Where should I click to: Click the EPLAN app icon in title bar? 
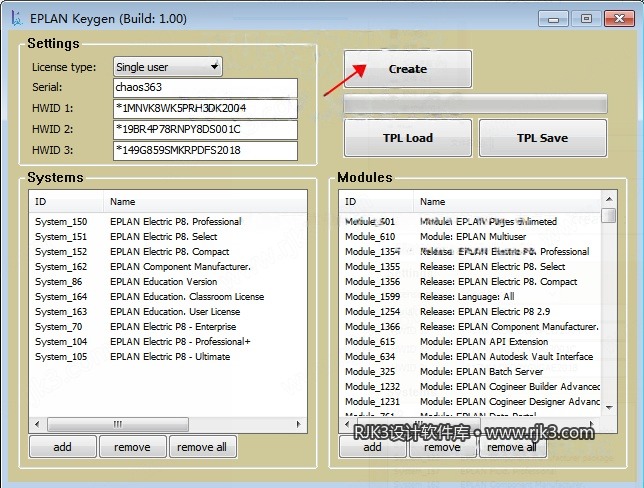pyautogui.click(x=17, y=18)
